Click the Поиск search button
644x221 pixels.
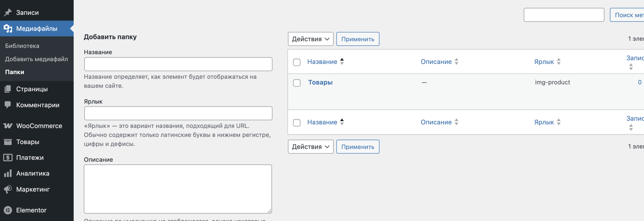(x=627, y=15)
